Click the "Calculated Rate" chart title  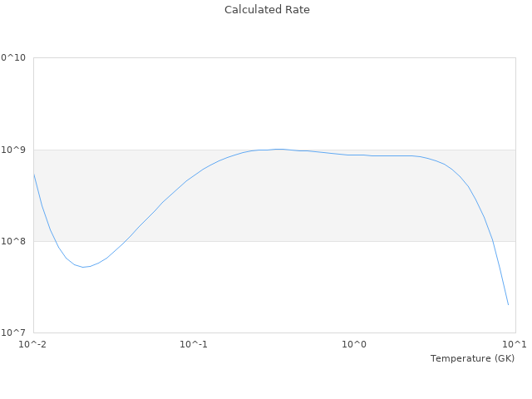266,10
